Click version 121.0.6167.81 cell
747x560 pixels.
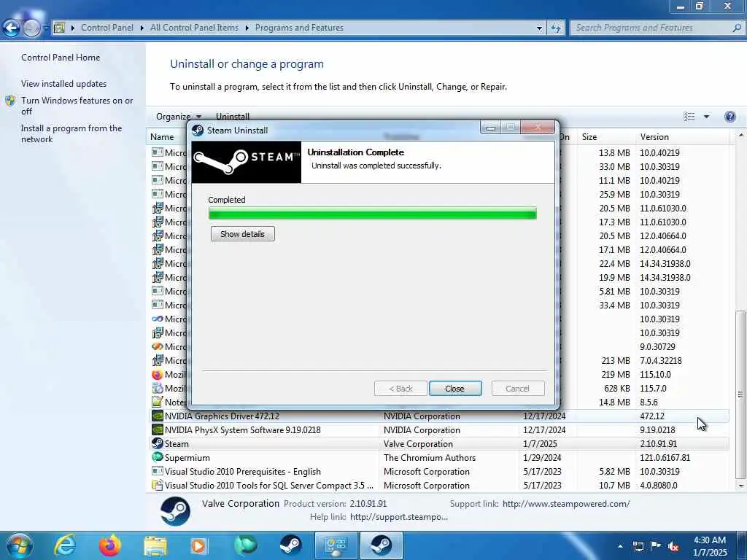(665, 458)
